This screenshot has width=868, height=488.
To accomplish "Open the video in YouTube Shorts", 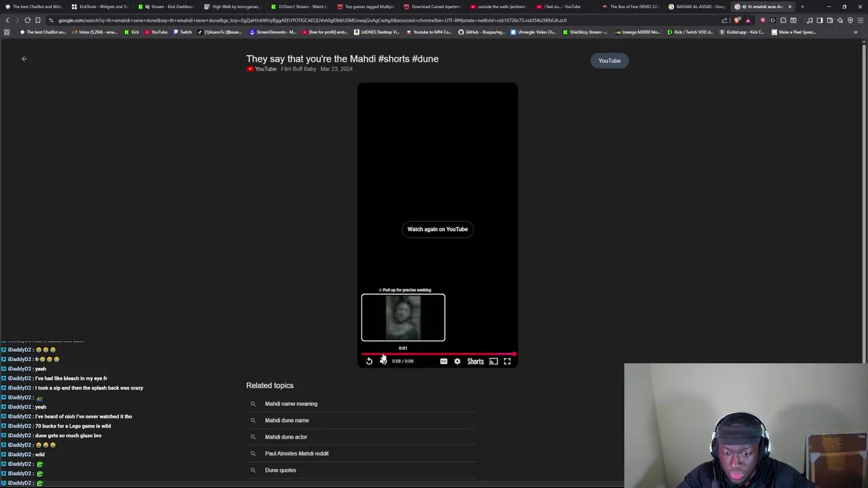I will [475, 361].
